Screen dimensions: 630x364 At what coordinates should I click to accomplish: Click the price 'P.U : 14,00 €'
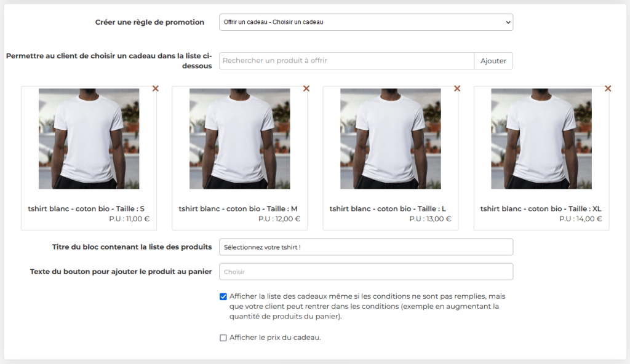581,219
